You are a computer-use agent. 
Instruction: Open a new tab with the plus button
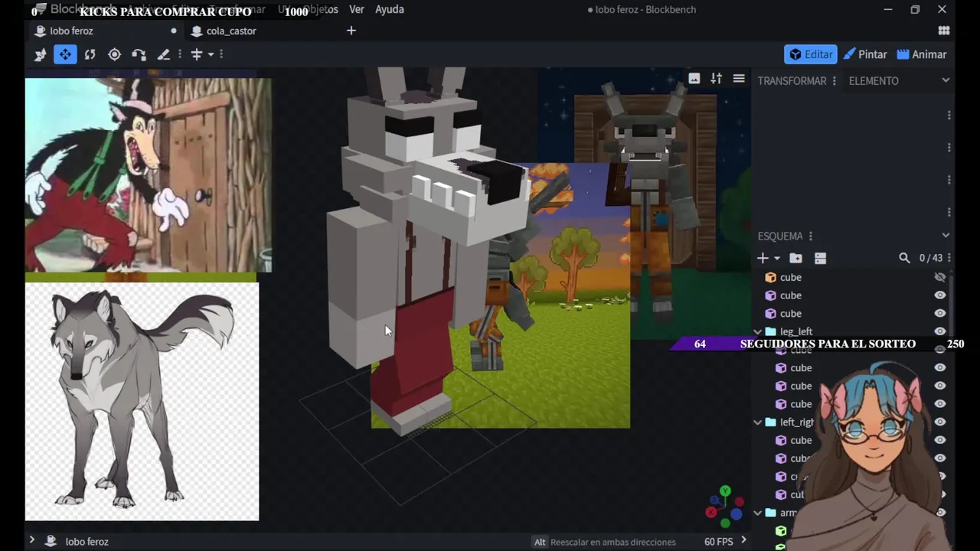click(x=351, y=31)
